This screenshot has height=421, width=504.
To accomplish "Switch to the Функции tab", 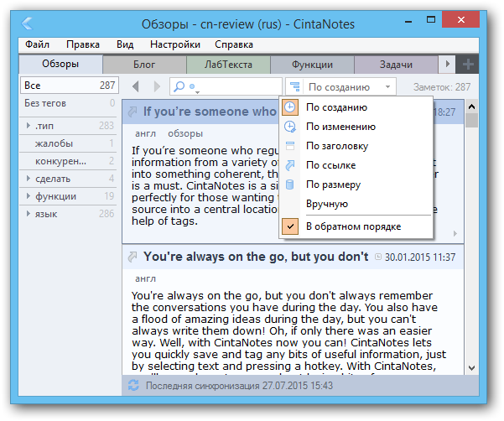I will [312, 65].
